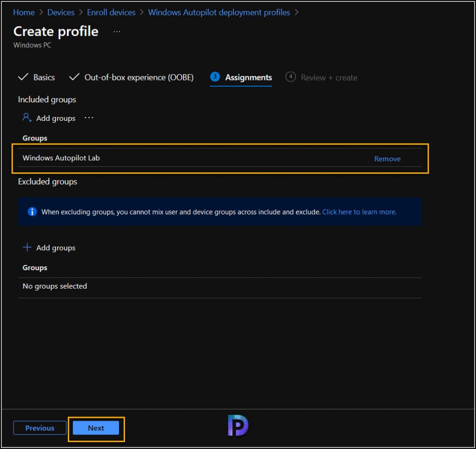This screenshot has height=449, width=476.
Task: Click the Windows PC subtitle
Action: [x=32, y=45]
